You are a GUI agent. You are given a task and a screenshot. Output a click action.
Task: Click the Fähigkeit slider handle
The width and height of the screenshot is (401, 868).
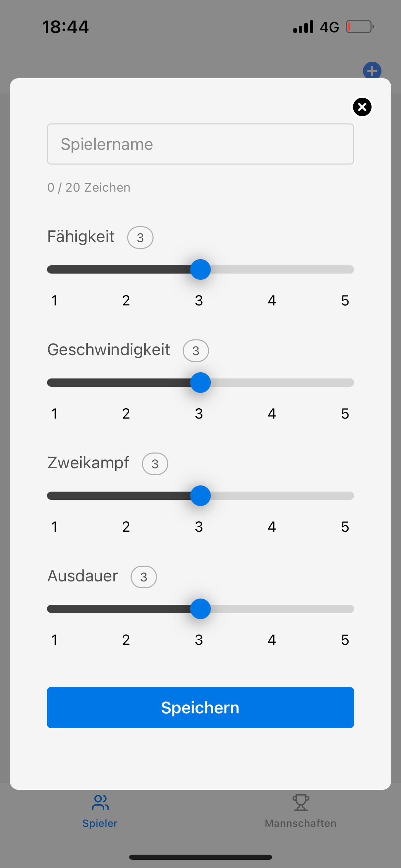(200, 269)
